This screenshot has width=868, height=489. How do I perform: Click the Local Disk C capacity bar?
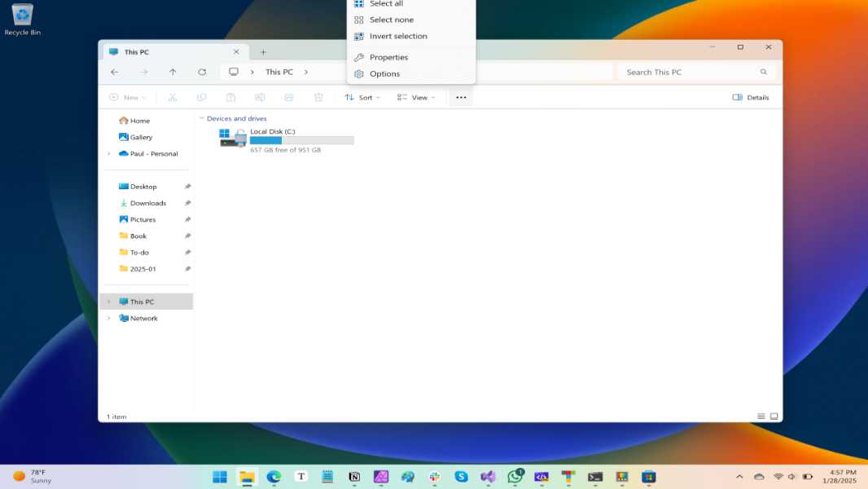(x=301, y=140)
